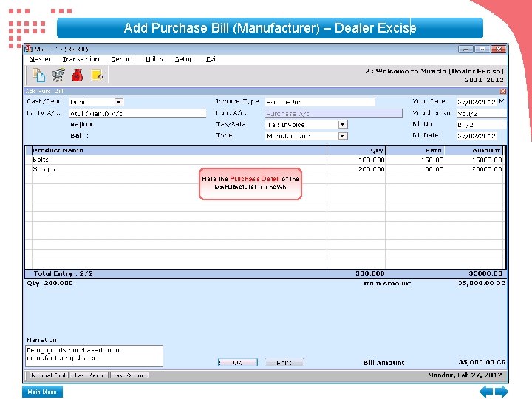Expand the Type dropdown arrow
The image size is (532, 399).
tap(343, 136)
